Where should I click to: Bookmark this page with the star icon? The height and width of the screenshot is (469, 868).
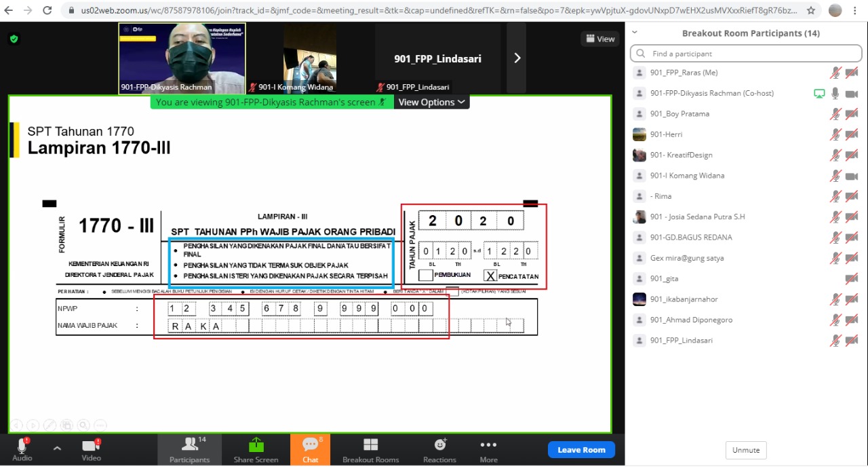pyautogui.click(x=810, y=10)
